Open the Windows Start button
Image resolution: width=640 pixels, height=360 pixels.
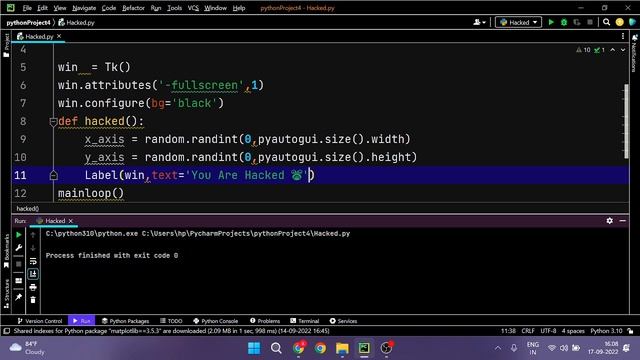click(254, 348)
